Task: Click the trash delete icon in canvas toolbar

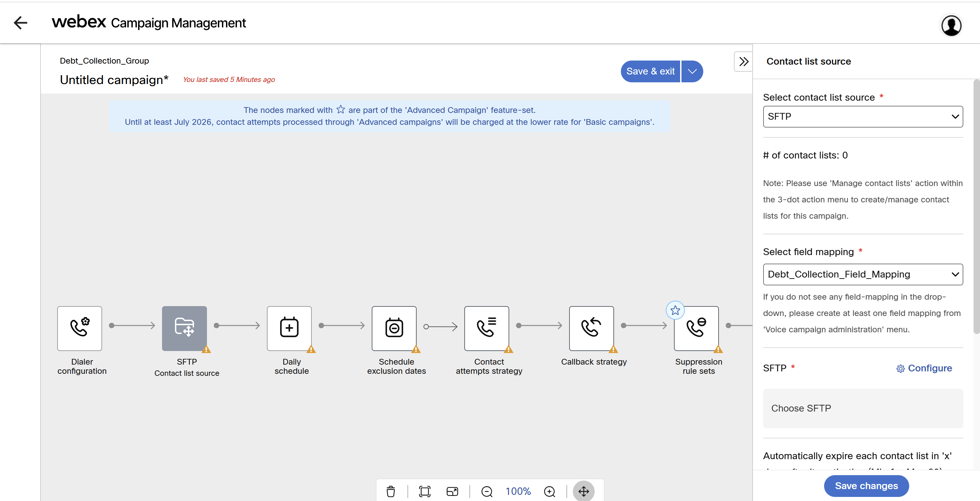Action: click(x=390, y=491)
